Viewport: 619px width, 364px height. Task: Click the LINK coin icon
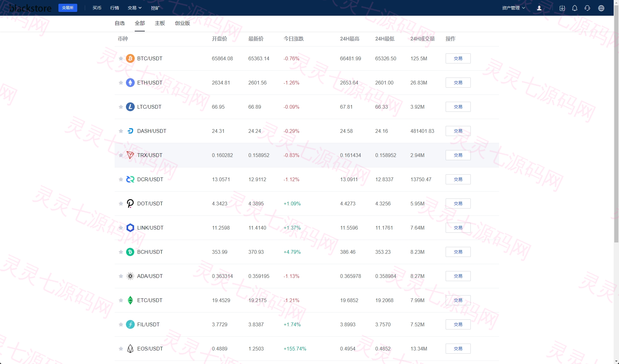point(130,228)
